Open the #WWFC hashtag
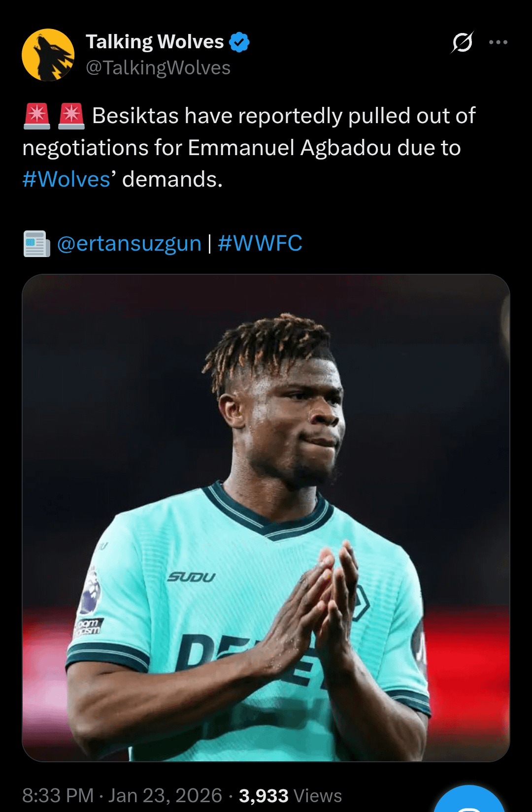 pos(260,243)
